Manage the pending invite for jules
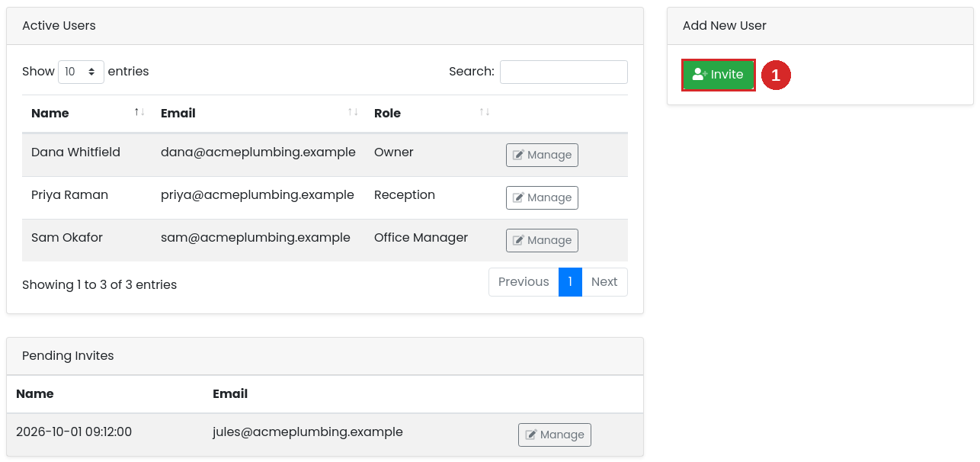The image size is (980, 462). [554, 435]
